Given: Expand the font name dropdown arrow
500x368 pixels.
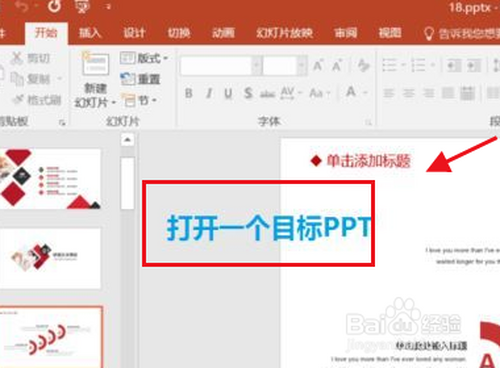Looking at the screenshot, I should [x=256, y=65].
